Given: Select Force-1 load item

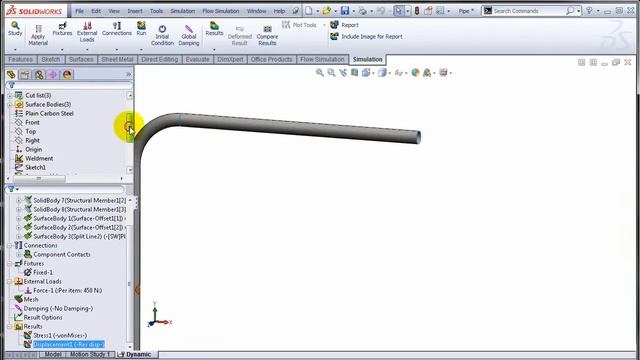Looking at the screenshot, I should [68, 290].
